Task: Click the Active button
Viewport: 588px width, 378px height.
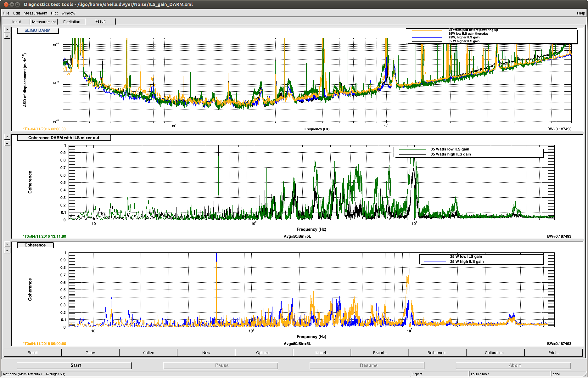Action: [148, 353]
